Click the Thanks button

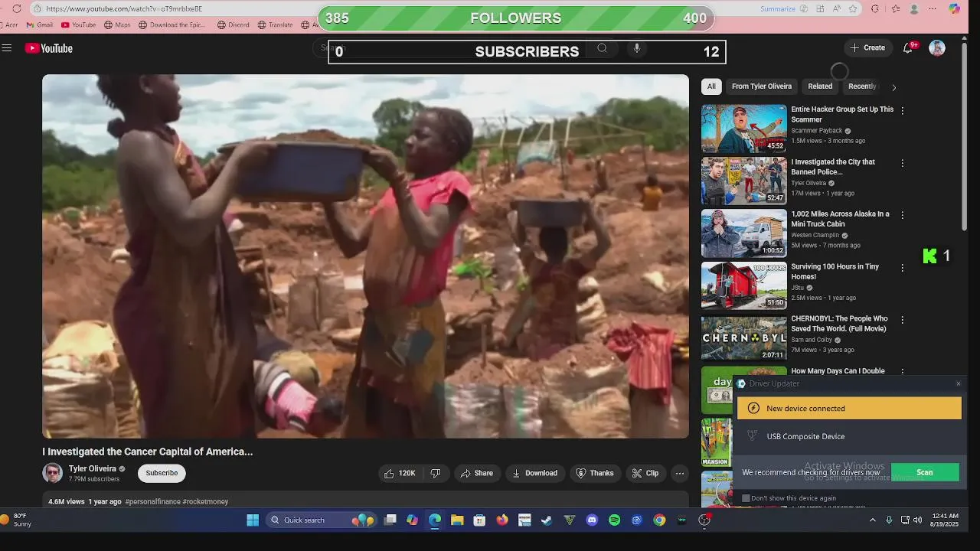[595, 473]
